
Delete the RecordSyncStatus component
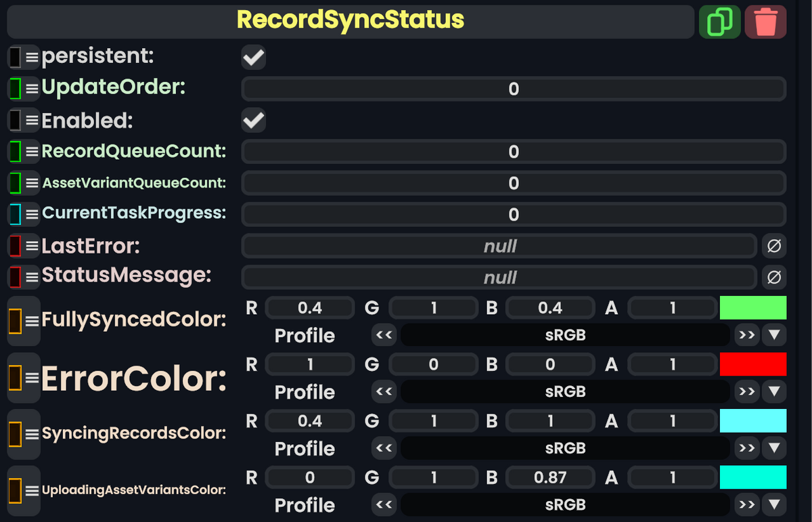pos(765,21)
